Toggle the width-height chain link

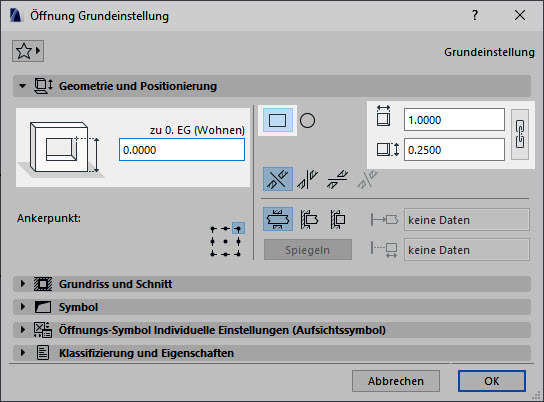[520, 135]
